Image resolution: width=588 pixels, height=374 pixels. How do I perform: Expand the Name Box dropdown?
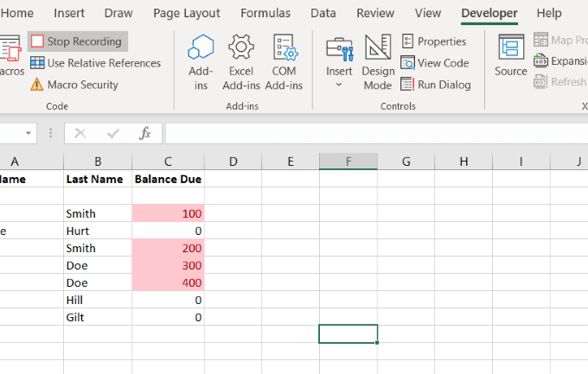click(29, 134)
